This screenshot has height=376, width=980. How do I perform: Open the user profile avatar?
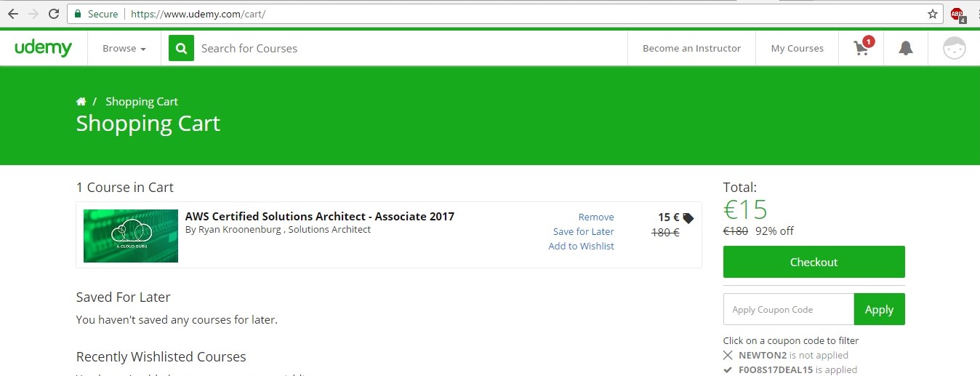[954, 49]
